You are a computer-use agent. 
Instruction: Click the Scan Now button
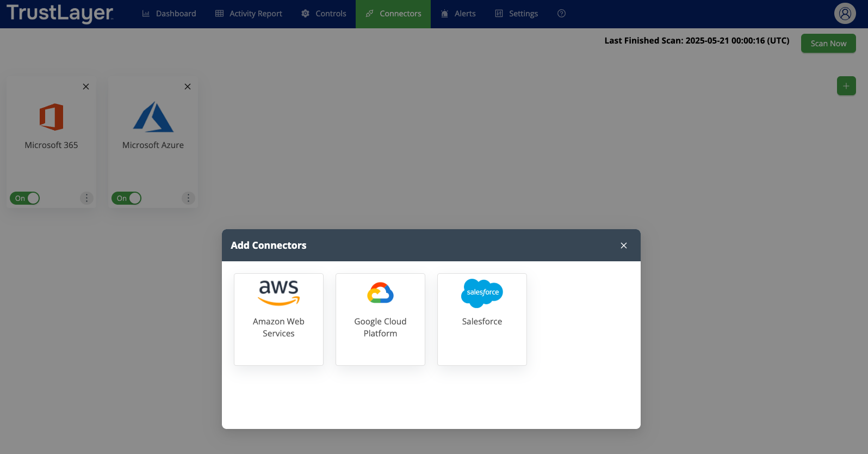point(828,44)
